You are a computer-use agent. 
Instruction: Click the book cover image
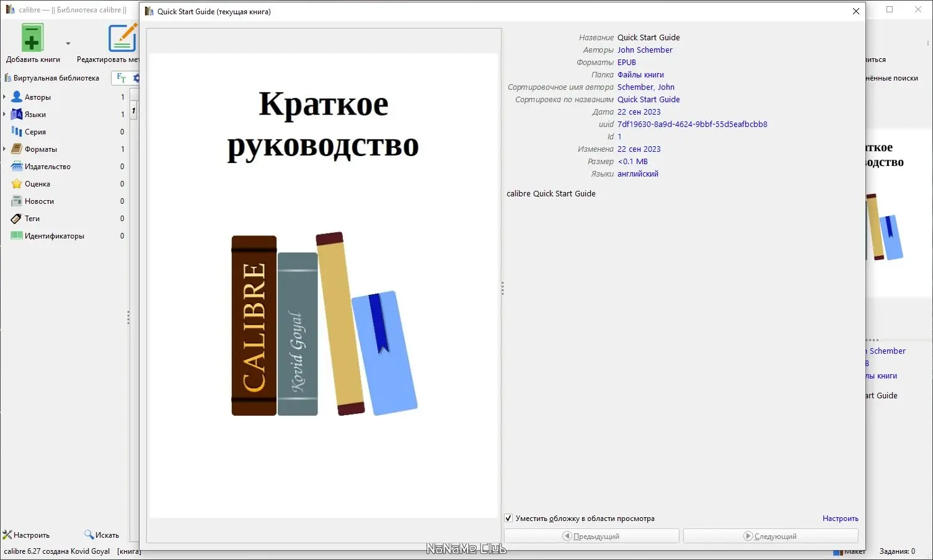coord(324,285)
